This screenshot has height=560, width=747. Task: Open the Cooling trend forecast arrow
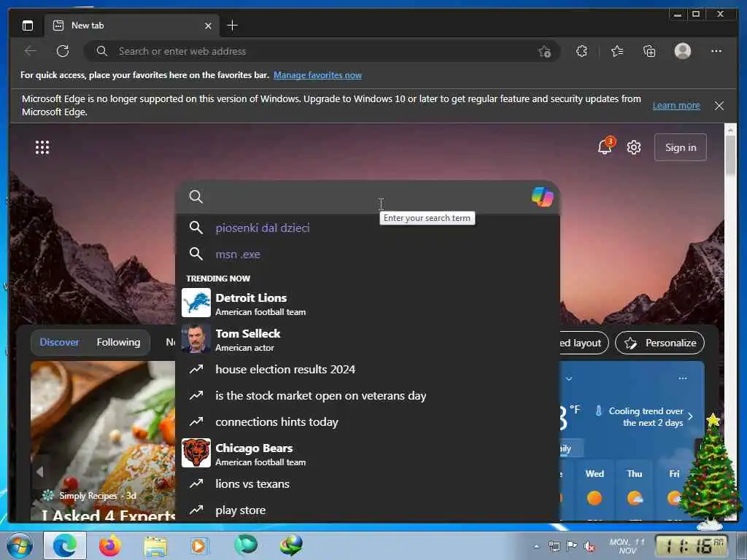pos(690,416)
